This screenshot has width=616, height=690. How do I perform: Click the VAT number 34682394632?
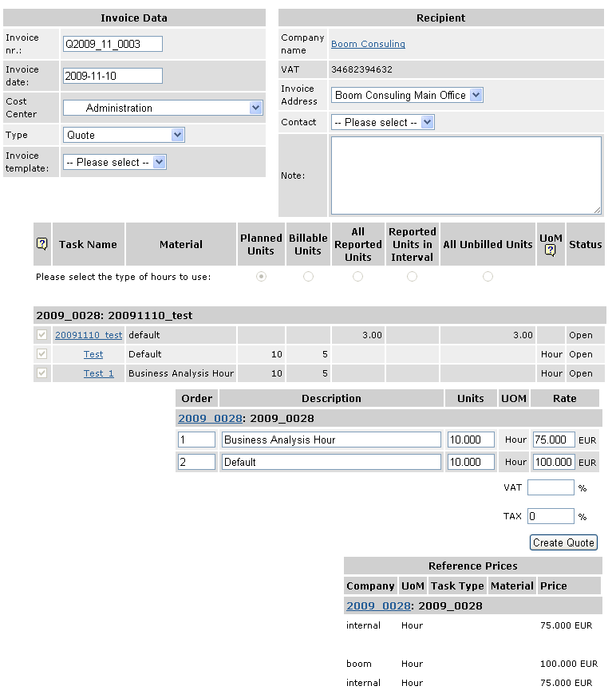click(361, 69)
